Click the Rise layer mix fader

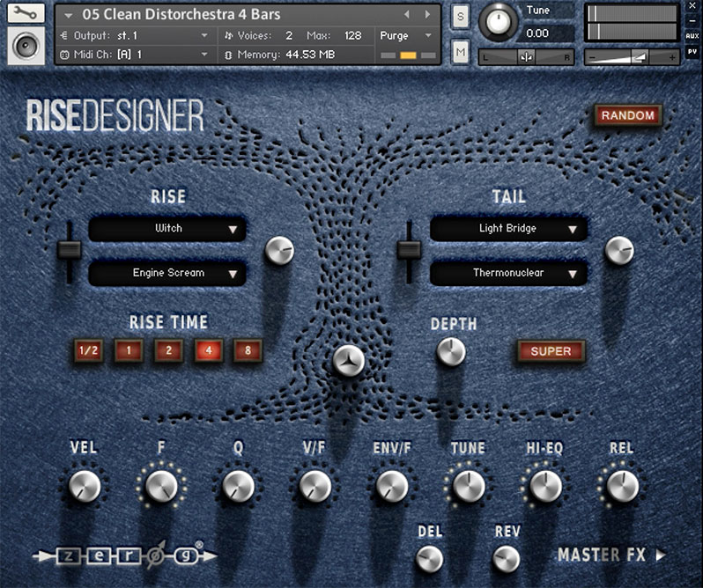(70, 250)
